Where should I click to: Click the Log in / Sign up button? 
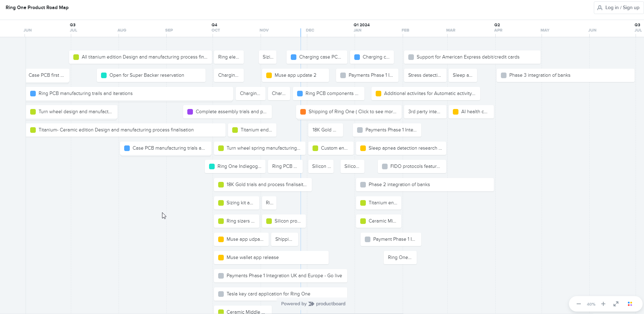(x=619, y=8)
